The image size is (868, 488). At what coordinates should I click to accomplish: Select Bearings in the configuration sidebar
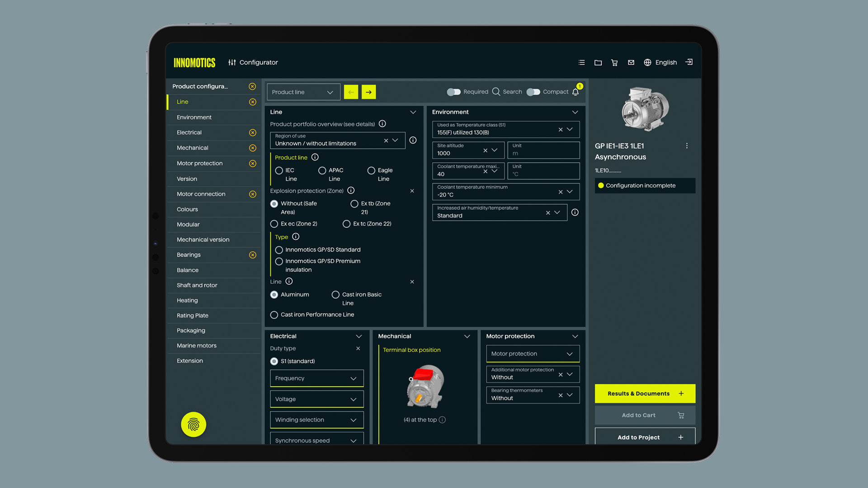(189, 254)
